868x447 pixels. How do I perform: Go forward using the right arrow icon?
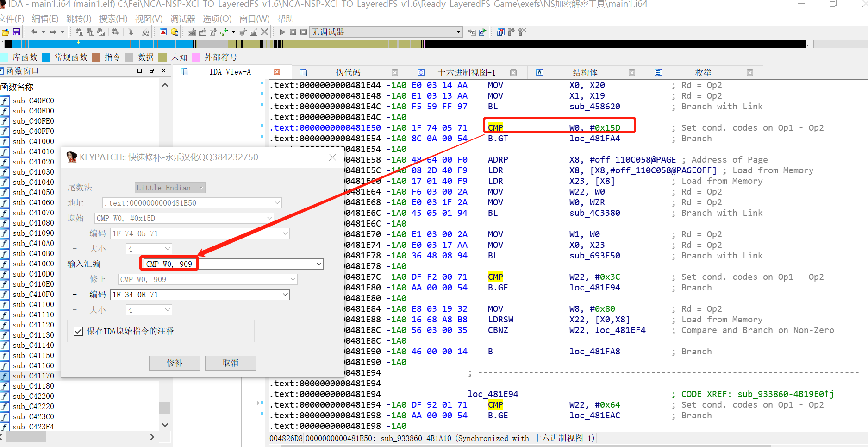53,32
